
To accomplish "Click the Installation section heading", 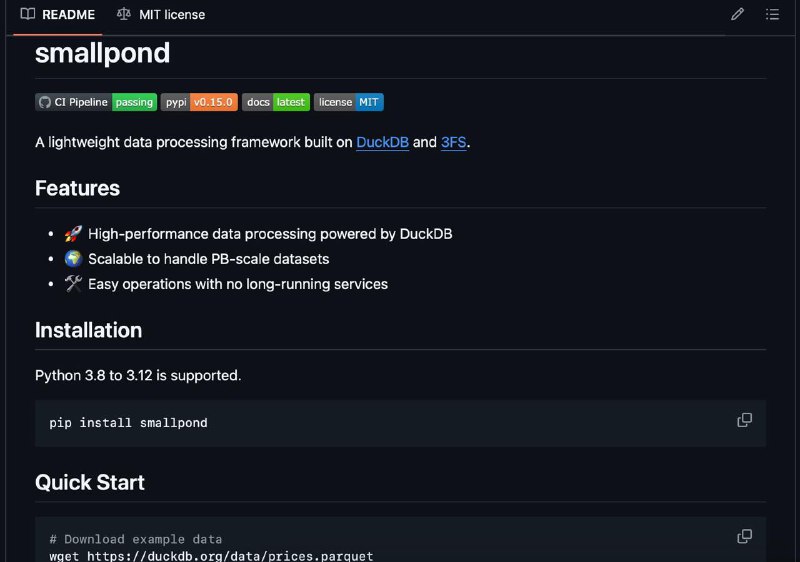I will pos(88,330).
